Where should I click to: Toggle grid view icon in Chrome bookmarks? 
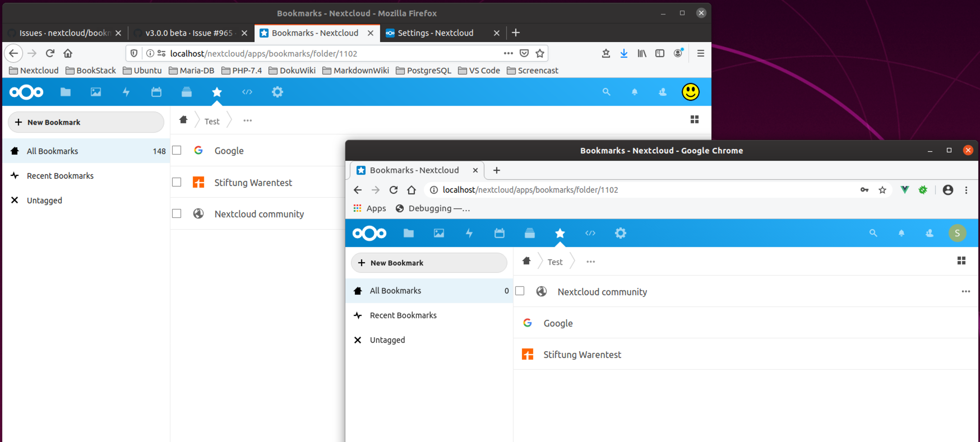pos(961,260)
